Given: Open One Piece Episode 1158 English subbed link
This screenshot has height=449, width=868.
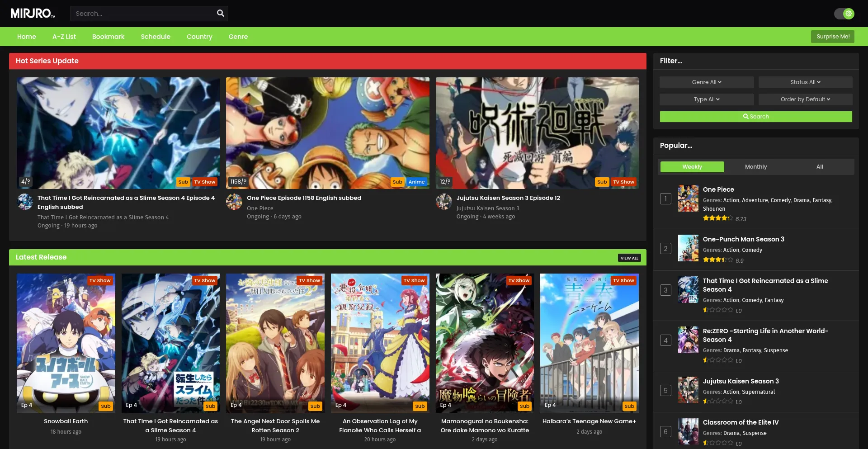Looking at the screenshot, I should (304, 198).
